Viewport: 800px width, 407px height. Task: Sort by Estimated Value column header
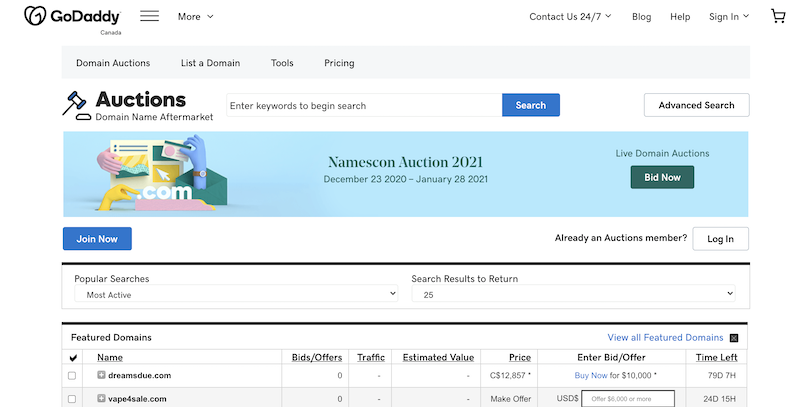click(438, 358)
